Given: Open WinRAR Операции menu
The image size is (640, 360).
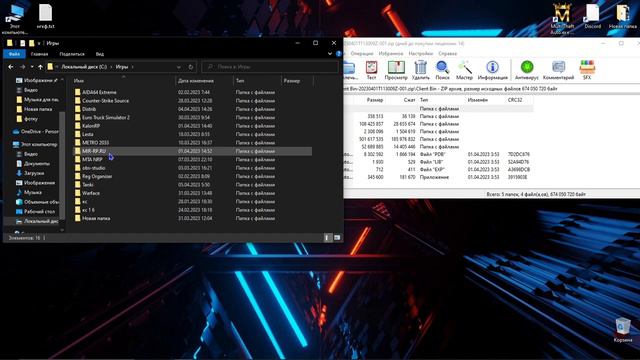Looking at the screenshot, I should (362, 53).
